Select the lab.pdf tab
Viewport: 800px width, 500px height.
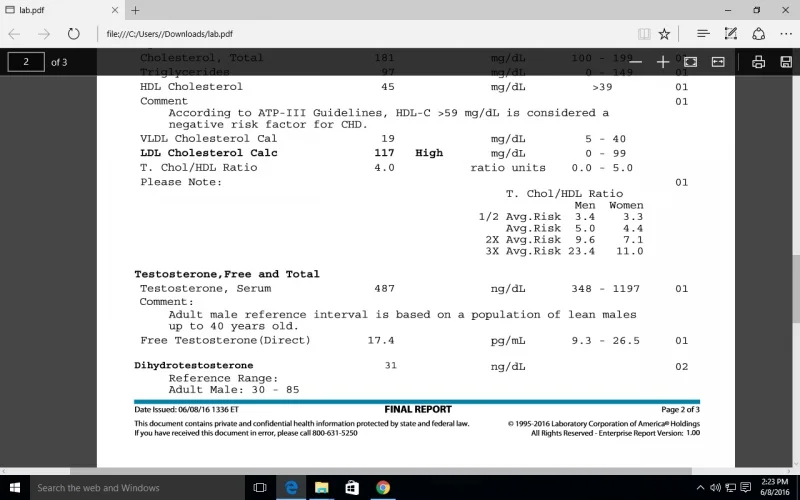[x=62, y=10]
